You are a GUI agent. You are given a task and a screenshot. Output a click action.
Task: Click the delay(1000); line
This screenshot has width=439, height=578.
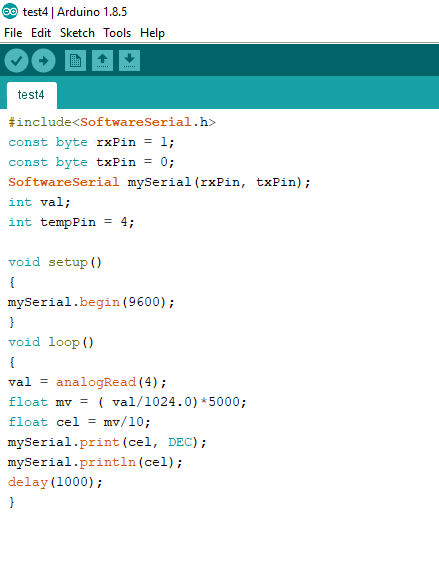point(55,482)
